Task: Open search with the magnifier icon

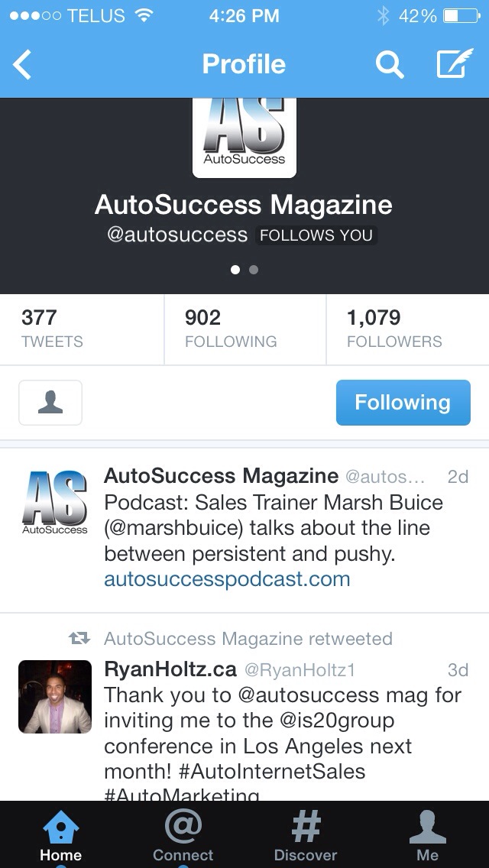Action: [x=390, y=65]
